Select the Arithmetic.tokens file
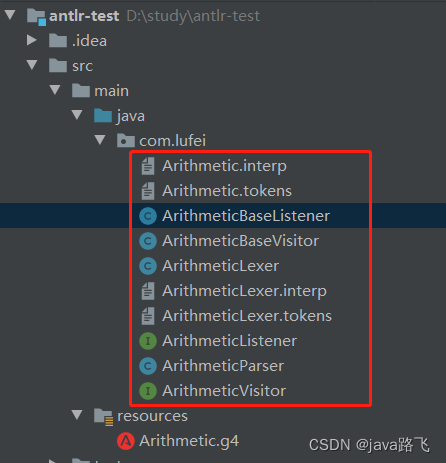 (x=227, y=191)
